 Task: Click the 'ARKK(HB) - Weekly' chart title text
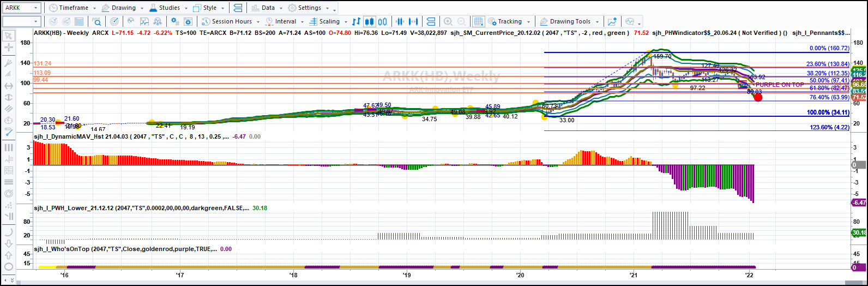61,33
